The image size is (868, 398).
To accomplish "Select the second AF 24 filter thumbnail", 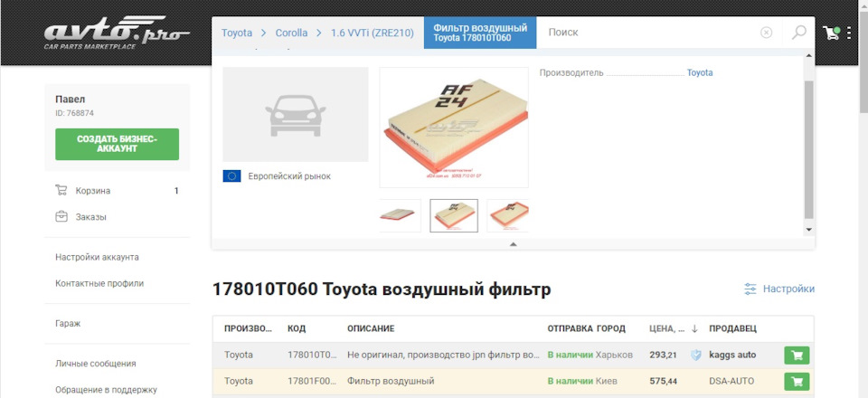I will pos(454,215).
